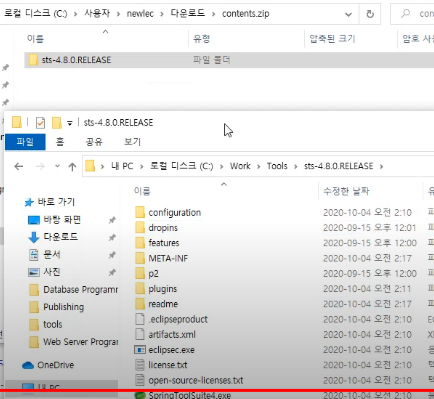Sort files by 이름 column in front window
This screenshot has height=399, width=434.
[x=142, y=191]
